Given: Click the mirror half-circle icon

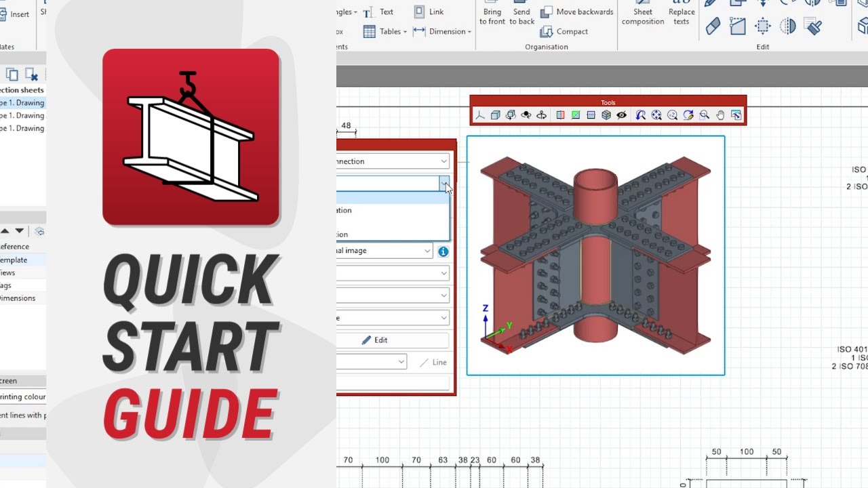Looking at the screenshot, I should pos(788,26).
